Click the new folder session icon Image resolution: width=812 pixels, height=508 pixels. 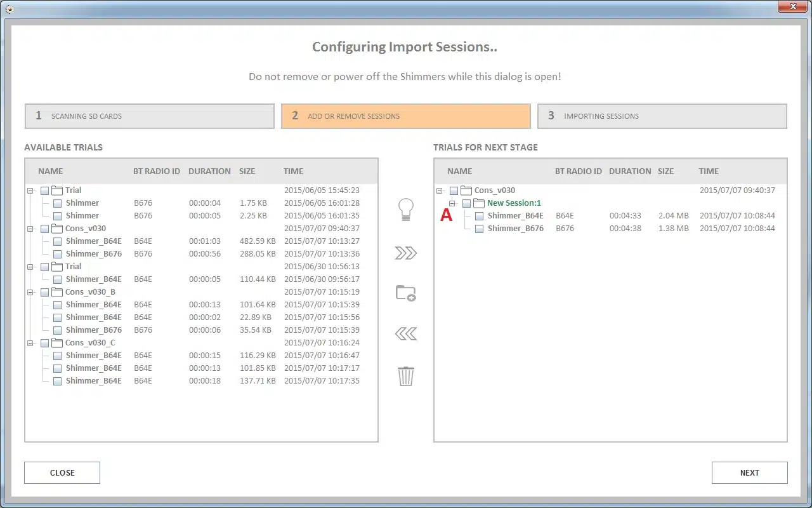click(x=405, y=293)
